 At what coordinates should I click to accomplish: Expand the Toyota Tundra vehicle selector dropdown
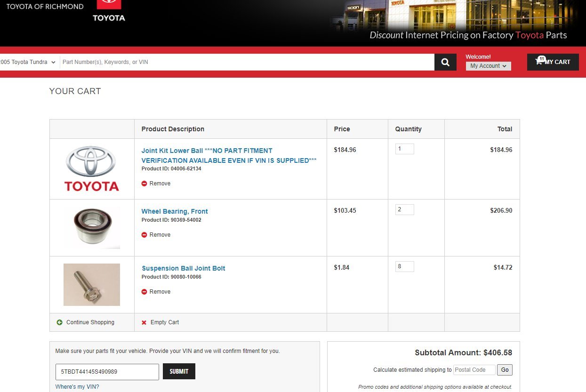pyautogui.click(x=28, y=62)
